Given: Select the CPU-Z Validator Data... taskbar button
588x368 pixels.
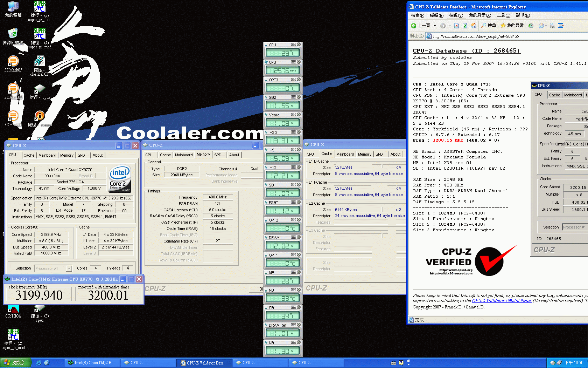Looking at the screenshot, I should [204, 363].
